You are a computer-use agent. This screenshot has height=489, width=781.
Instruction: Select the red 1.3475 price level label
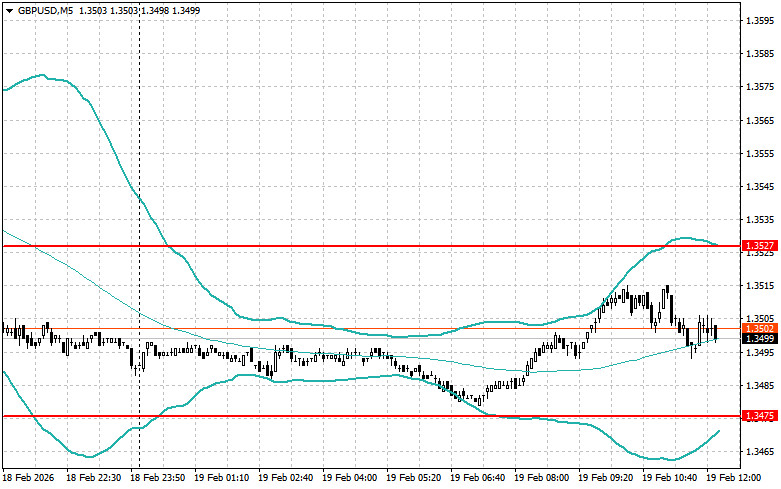click(x=760, y=416)
